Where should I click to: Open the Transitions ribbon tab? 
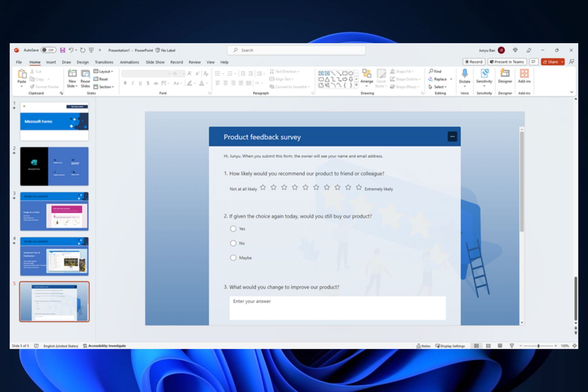tap(104, 62)
